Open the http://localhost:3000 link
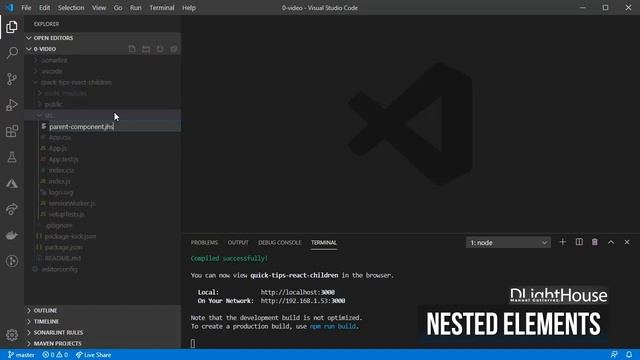640x360 pixels. click(298, 292)
